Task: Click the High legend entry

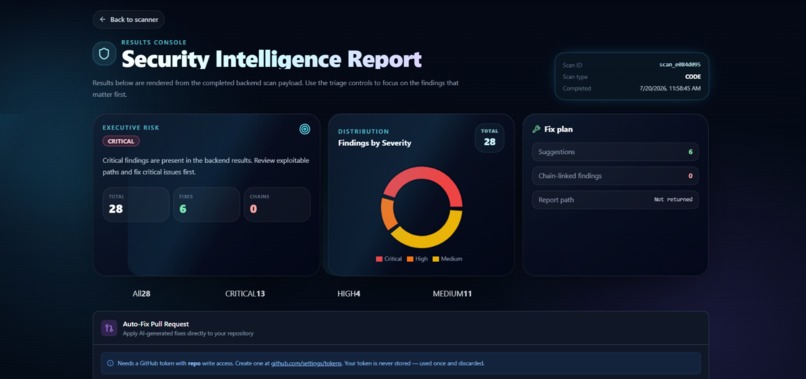Action: 417,259
